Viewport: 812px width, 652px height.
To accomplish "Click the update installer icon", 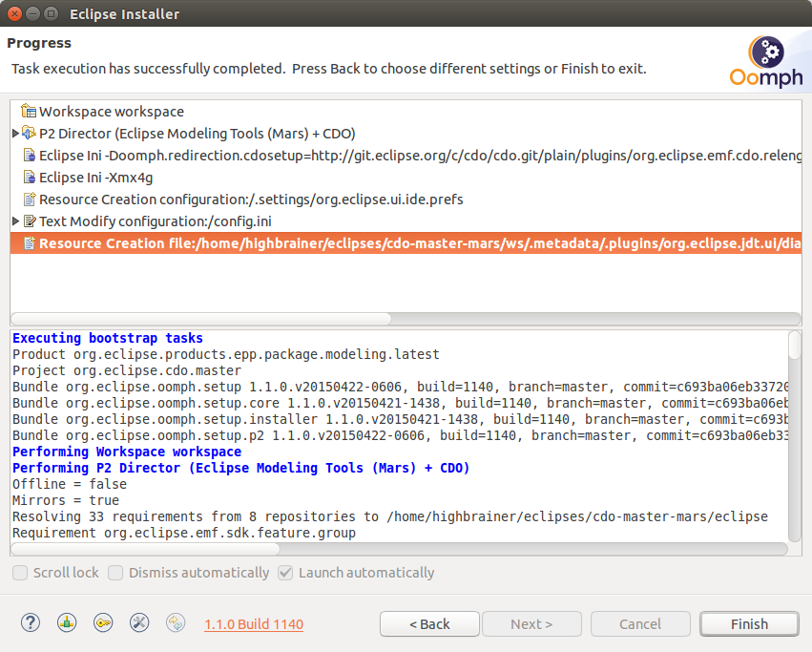I will (x=176, y=622).
